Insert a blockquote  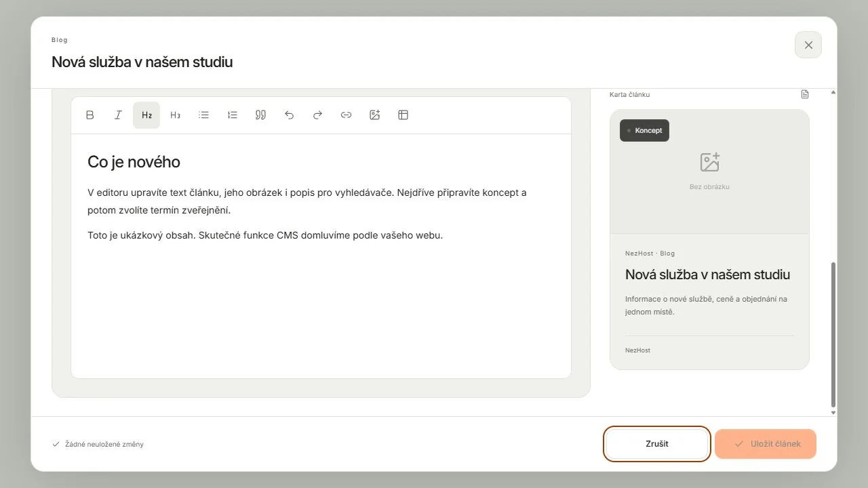260,115
